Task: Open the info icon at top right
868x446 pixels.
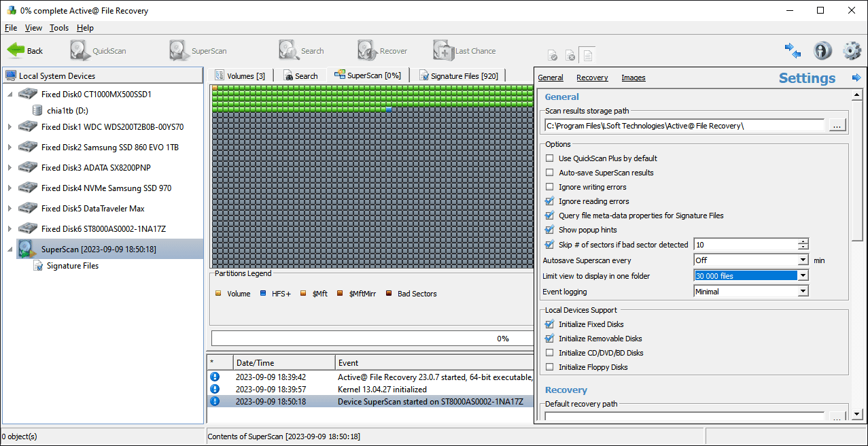Action: tap(822, 51)
